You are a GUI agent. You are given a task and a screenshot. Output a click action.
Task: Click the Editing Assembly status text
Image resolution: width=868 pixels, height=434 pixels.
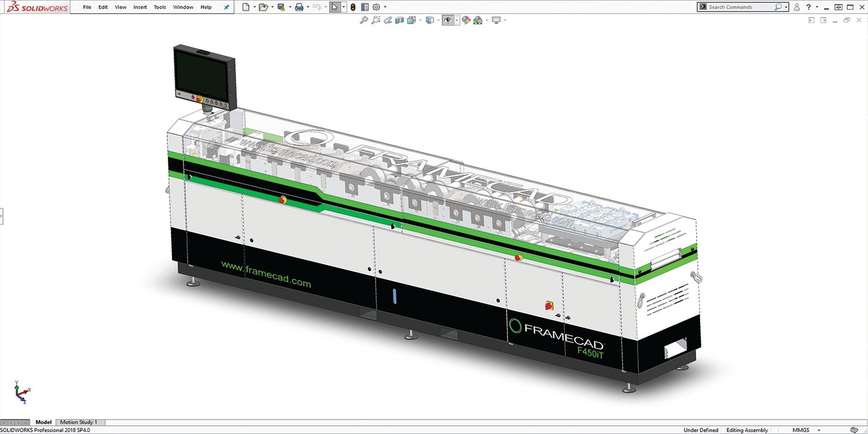747,430
